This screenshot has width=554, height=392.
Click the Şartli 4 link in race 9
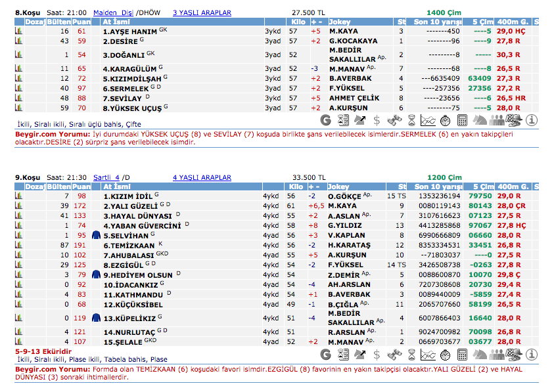point(106,177)
